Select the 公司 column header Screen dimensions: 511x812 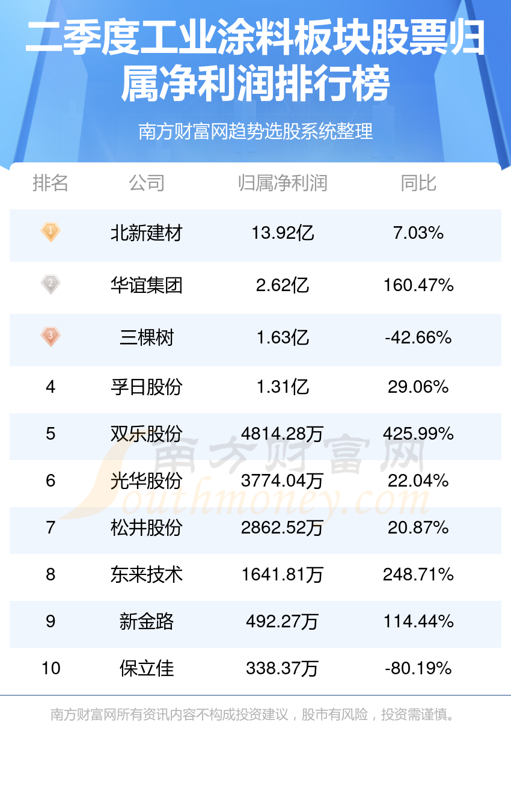click(146, 183)
